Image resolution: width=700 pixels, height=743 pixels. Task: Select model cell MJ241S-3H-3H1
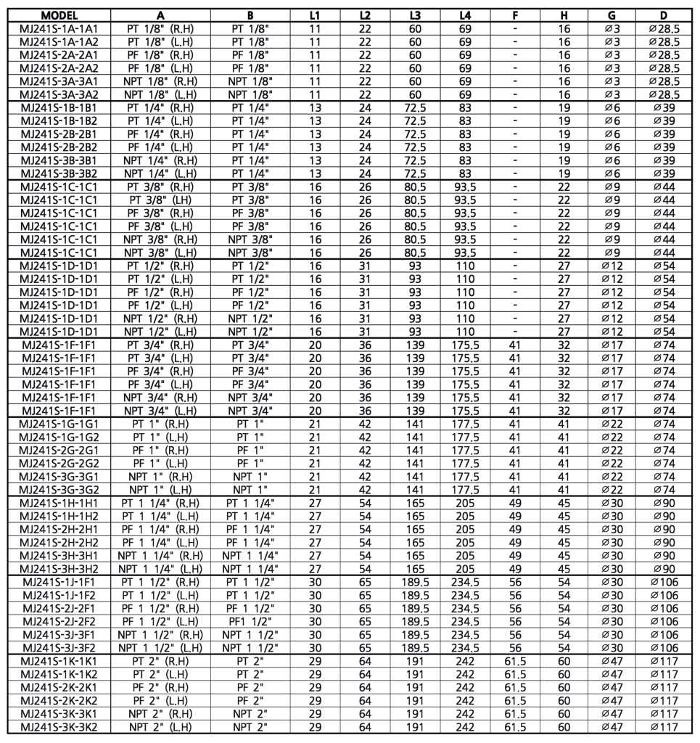coord(59,556)
